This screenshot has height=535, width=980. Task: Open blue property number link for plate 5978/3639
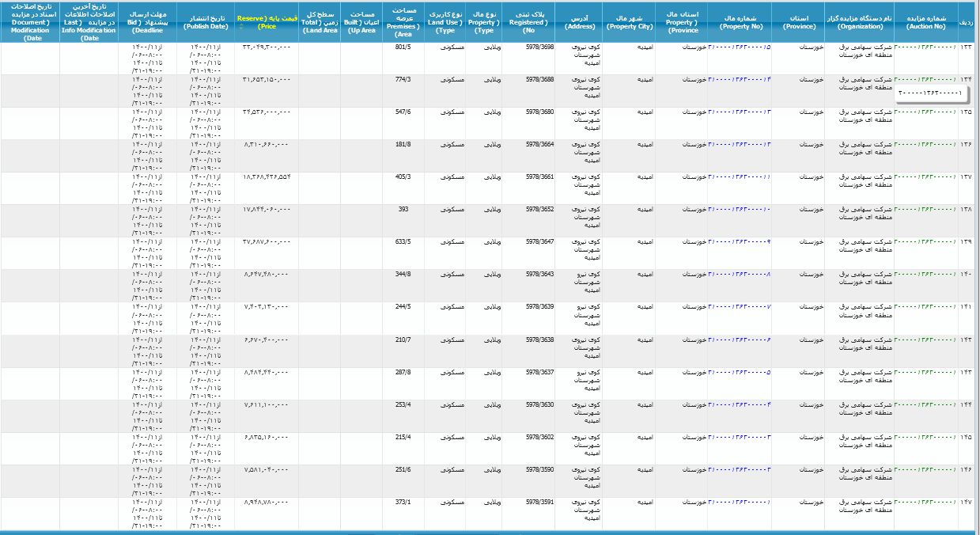[740, 306]
